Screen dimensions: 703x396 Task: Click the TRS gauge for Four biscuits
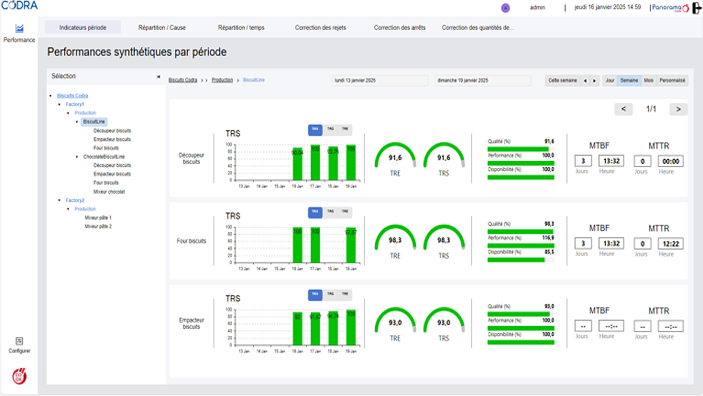click(x=444, y=238)
